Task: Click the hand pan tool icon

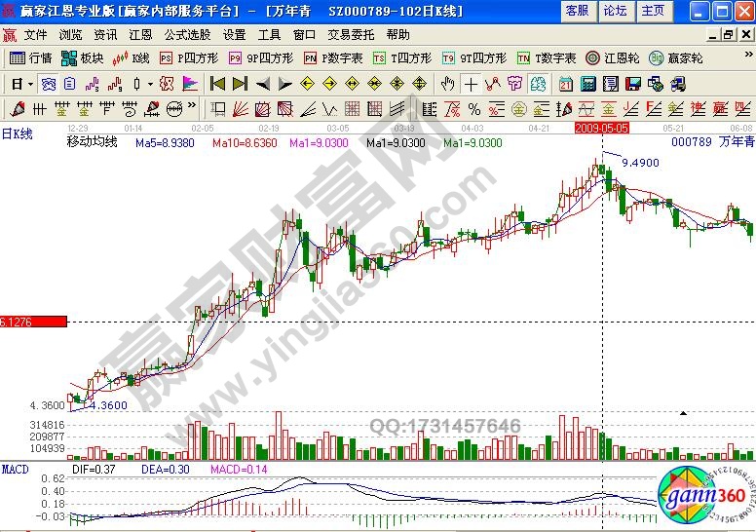Action: (x=448, y=83)
